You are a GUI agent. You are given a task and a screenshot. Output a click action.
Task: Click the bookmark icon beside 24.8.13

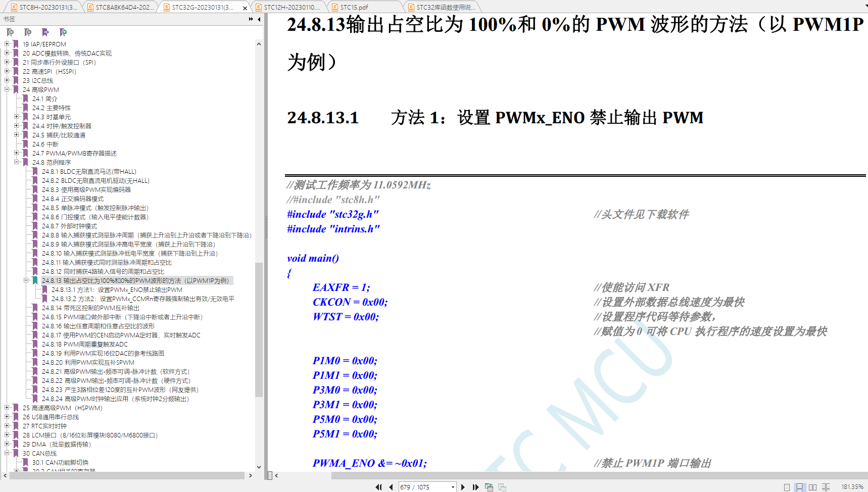[x=35, y=280]
